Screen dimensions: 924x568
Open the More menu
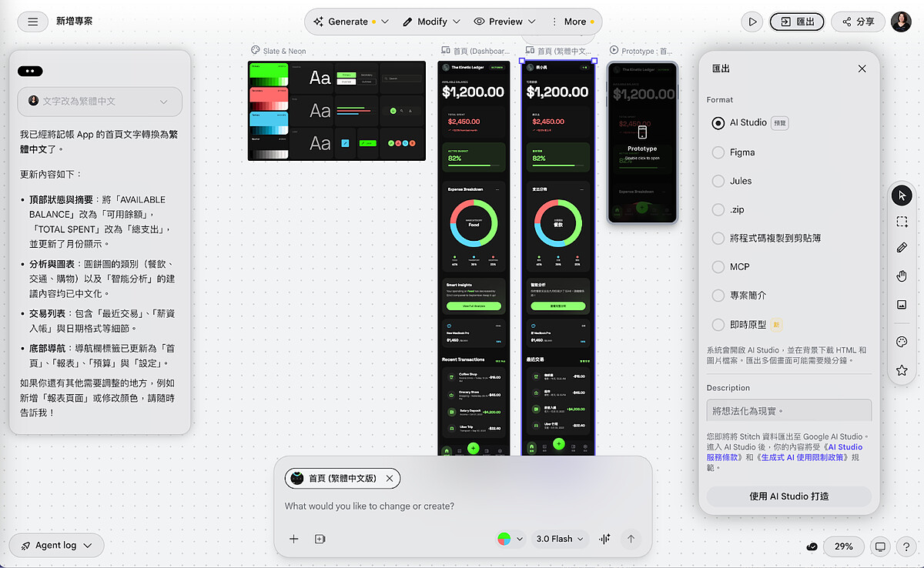coord(574,22)
